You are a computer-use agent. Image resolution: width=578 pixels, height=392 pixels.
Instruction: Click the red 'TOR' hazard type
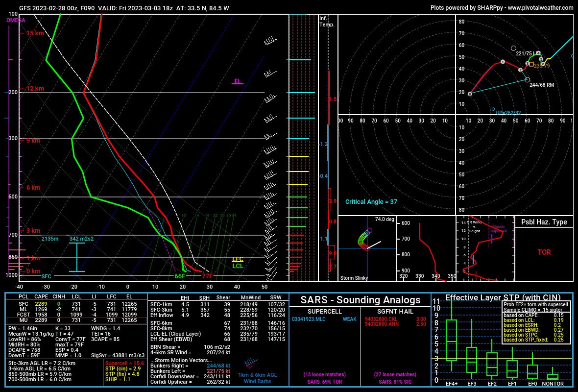[544, 252]
